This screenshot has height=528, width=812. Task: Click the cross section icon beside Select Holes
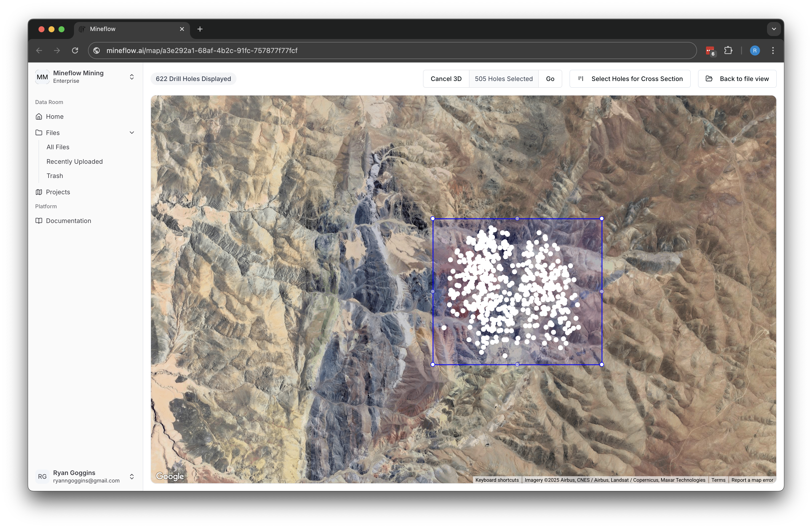pyautogui.click(x=581, y=78)
